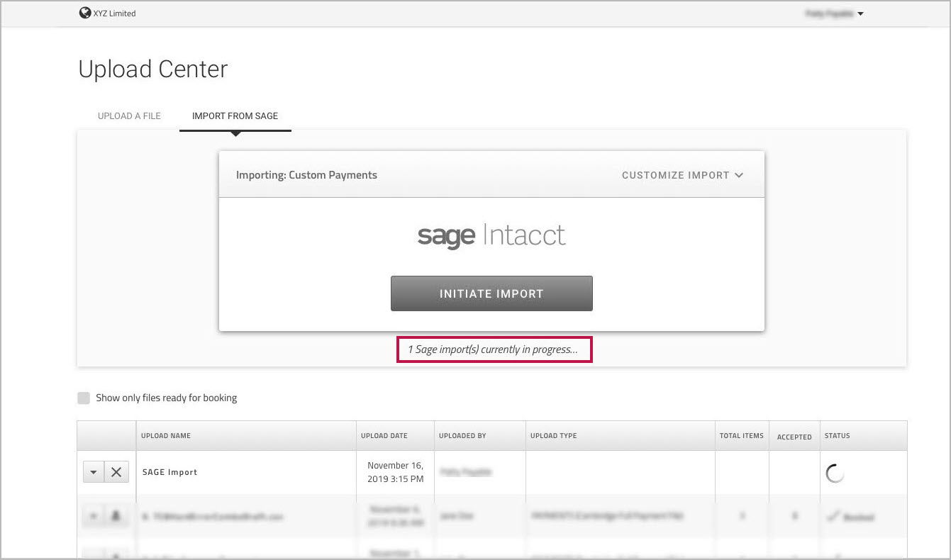Viewport: 951px width, 560px height.
Task: Click the globe icon beside XYZ Limited
Action: (85, 13)
